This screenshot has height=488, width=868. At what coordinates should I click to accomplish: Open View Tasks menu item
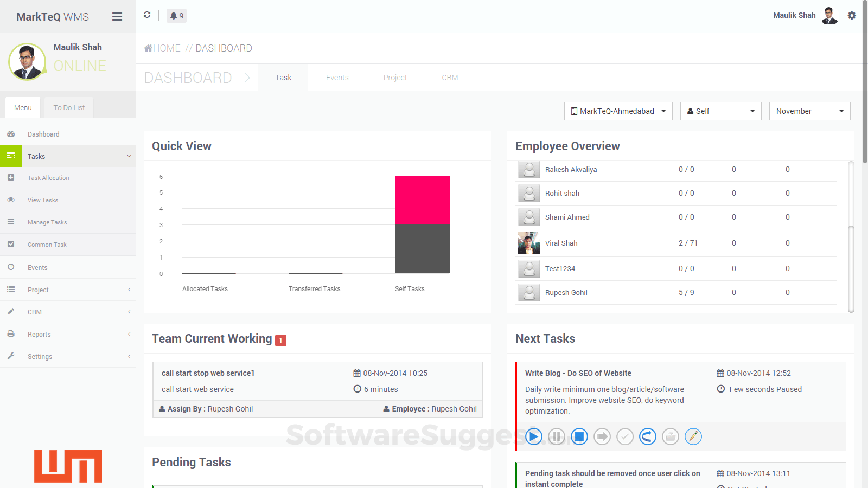(x=43, y=200)
